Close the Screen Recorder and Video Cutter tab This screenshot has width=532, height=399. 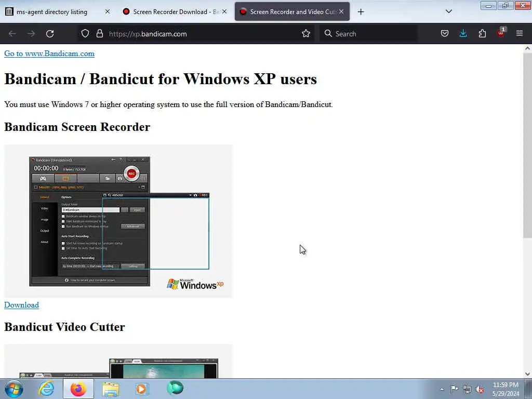pos(341,11)
